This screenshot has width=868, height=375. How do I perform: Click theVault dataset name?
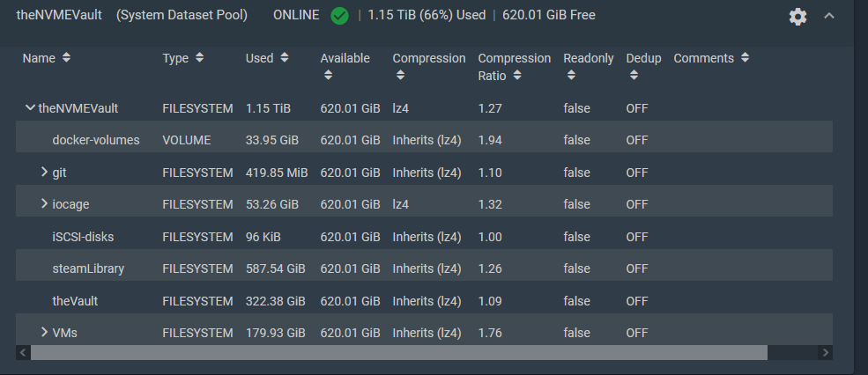tap(75, 301)
